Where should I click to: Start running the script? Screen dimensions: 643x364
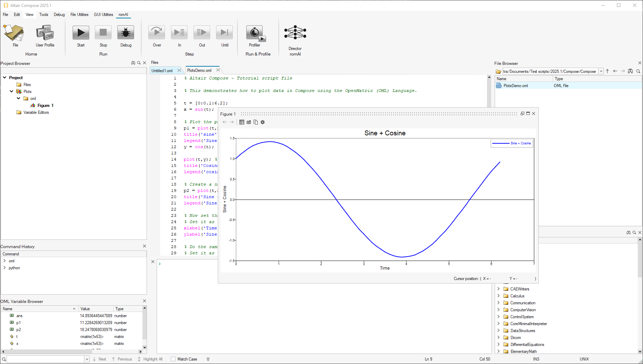pos(81,33)
